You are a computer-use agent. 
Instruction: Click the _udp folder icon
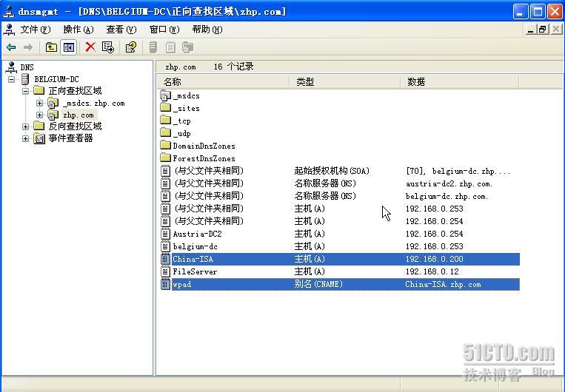(165, 133)
